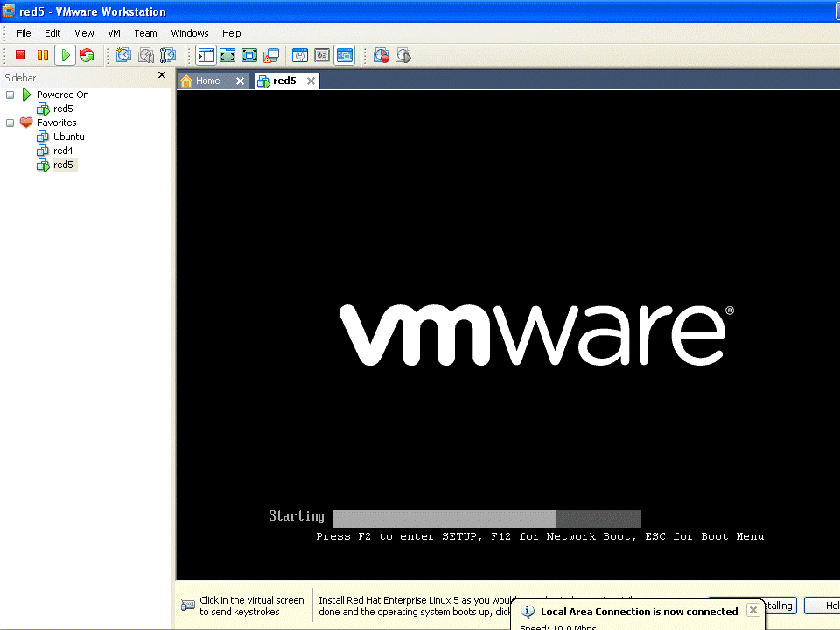The height and width of the screenshot is (630, 840).
Task: Select red4 in Favorites
Action: (x=63, y=150)
